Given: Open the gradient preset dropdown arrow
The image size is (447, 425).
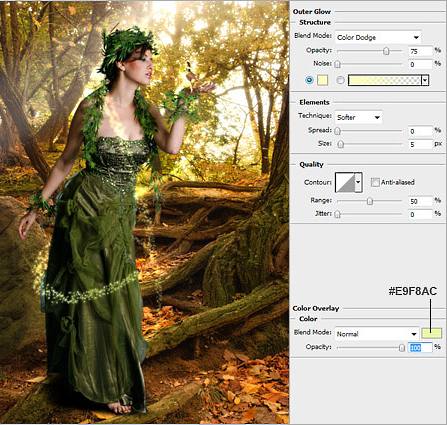Looking at the screenshot, I should click(425, 80).
